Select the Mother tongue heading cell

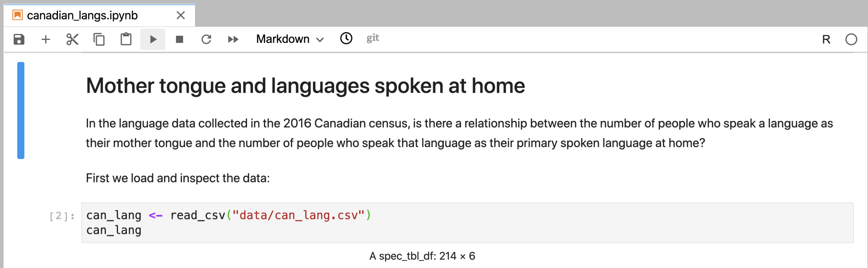pos(305,86)
